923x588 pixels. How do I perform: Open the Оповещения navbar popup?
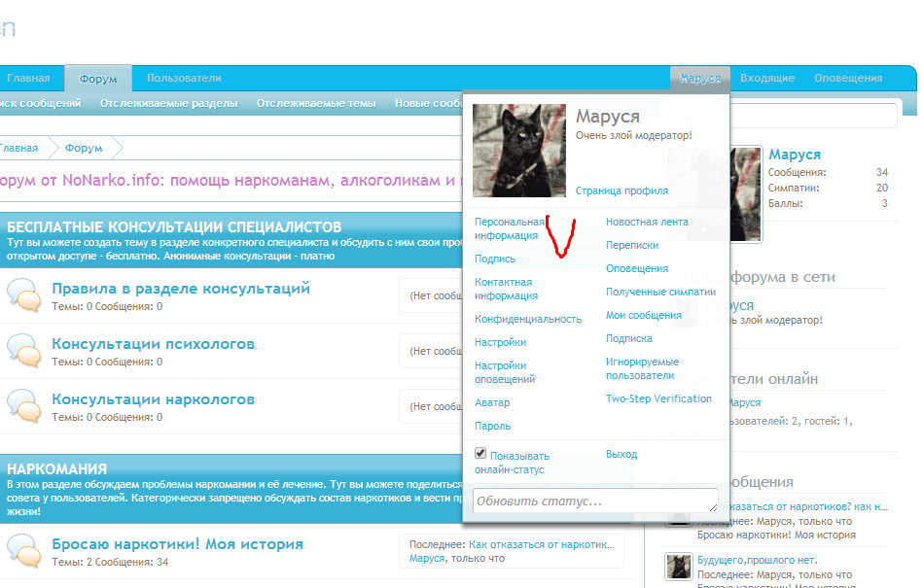click(x=847, y=79)
